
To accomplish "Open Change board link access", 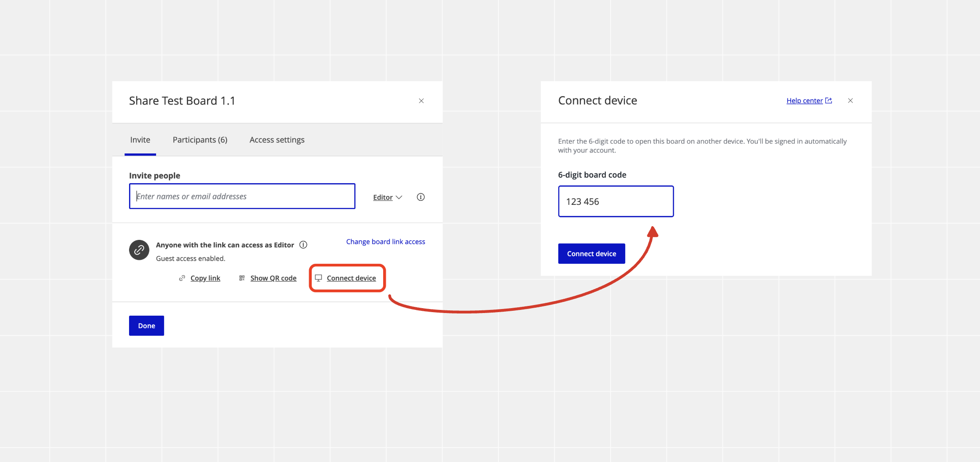I will (386, 242).
